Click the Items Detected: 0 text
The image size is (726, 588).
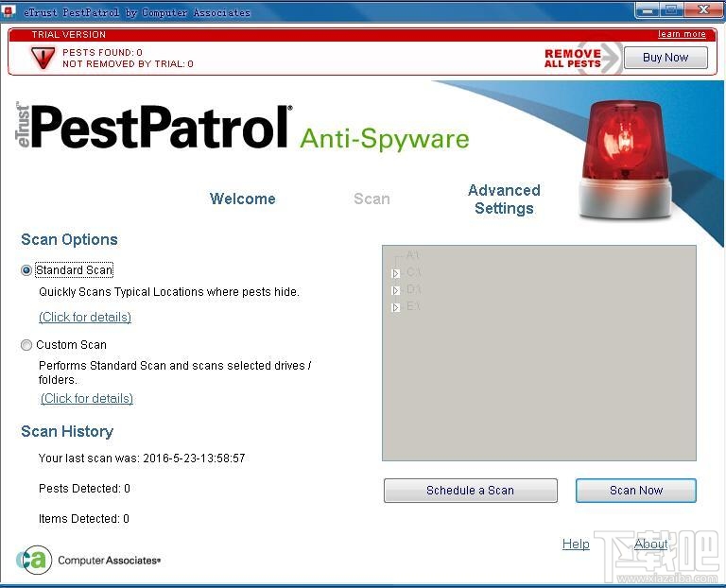pos(84,519)
